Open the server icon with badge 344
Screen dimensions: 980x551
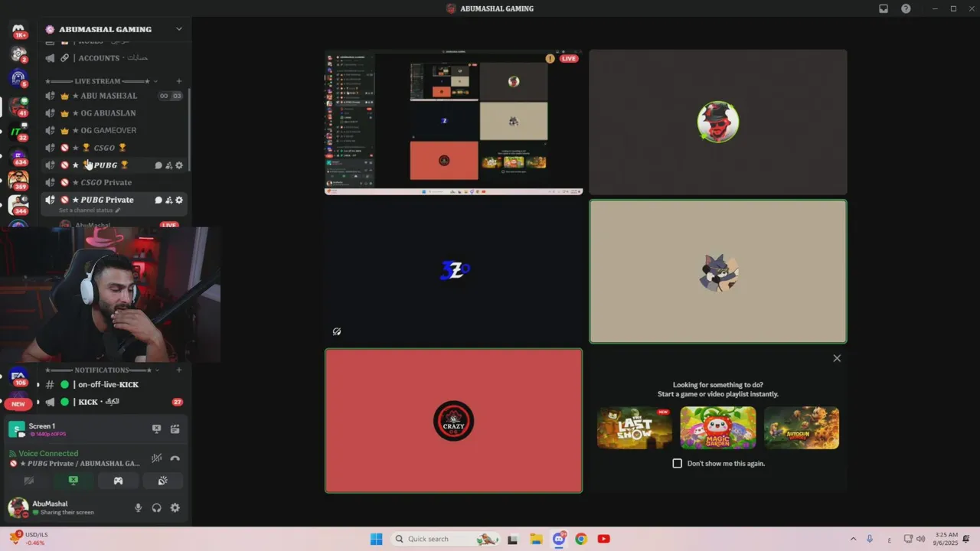(x=18, y=204)
